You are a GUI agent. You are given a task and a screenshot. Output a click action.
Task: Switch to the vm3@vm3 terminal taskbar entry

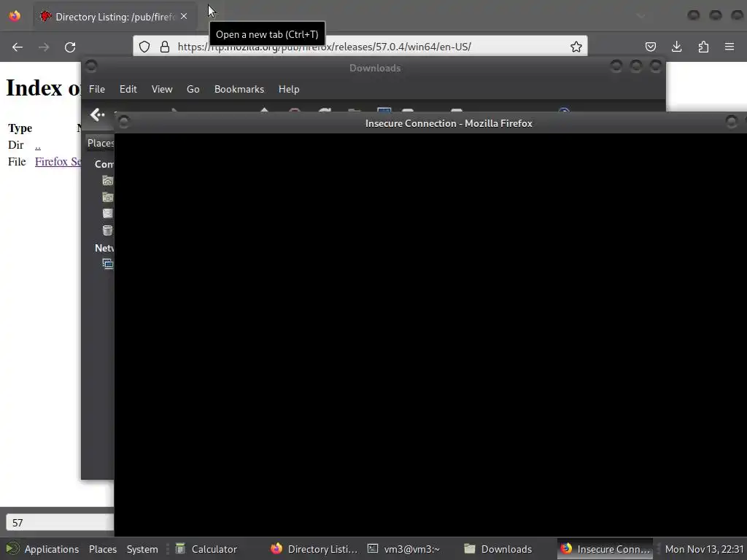(x=411, y=549)
